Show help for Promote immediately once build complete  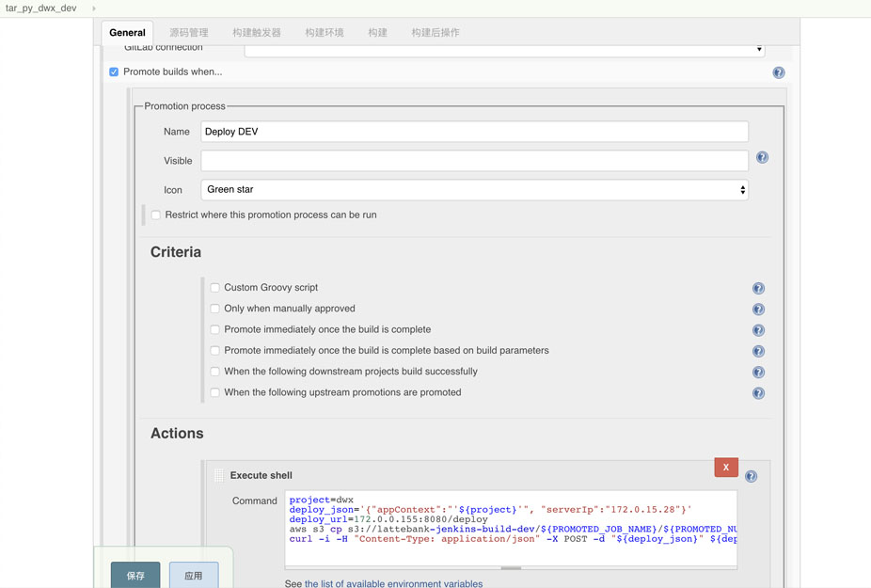758,330
